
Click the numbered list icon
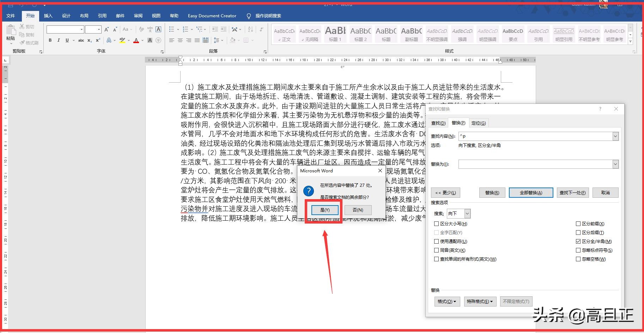(x=185, y=29)
